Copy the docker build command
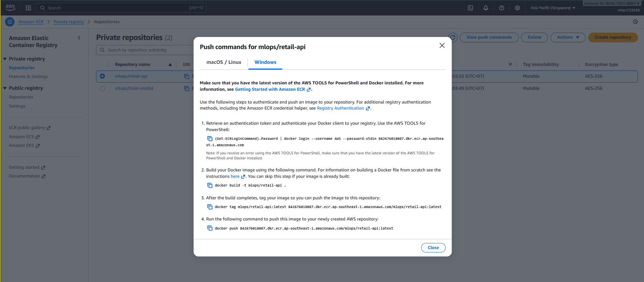 coord(210,185)
